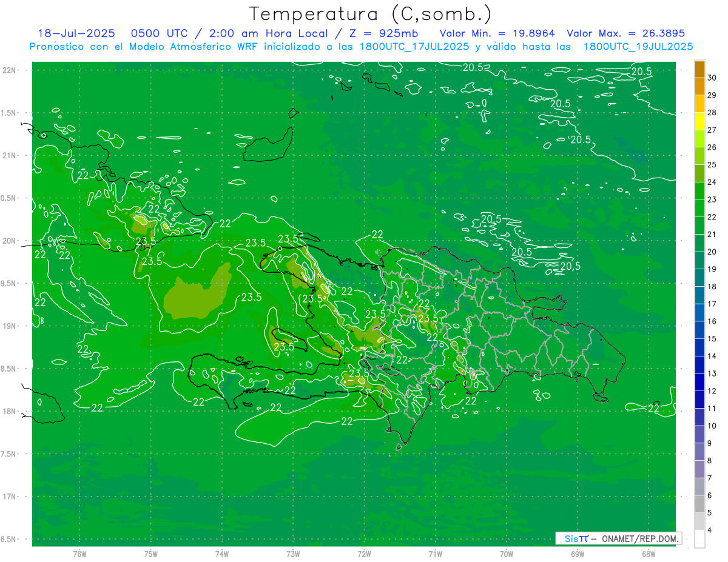Click purple color bar segment between 7 and 8
The height and width of the screenshot is (562, 728).
click(699, 469)
